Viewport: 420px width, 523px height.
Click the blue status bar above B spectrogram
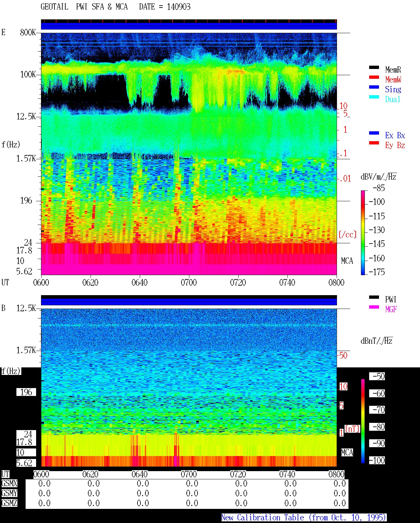[189, 302]
